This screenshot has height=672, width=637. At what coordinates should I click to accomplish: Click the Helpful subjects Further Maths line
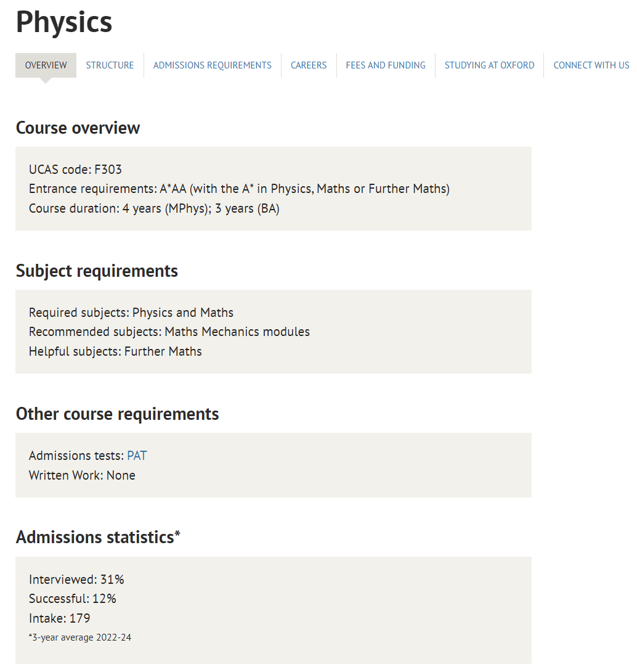tap(115, 351)
